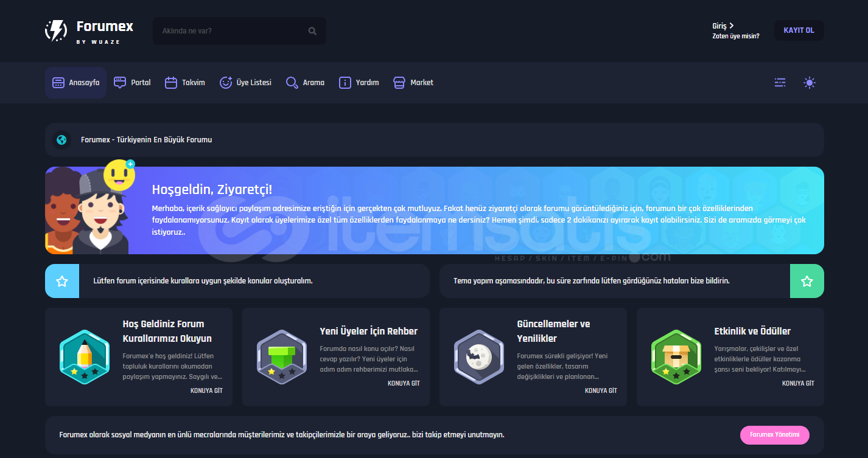868x458 pixels.
Task: Open the pencil badge for forum rules
Action: point(84,357)
